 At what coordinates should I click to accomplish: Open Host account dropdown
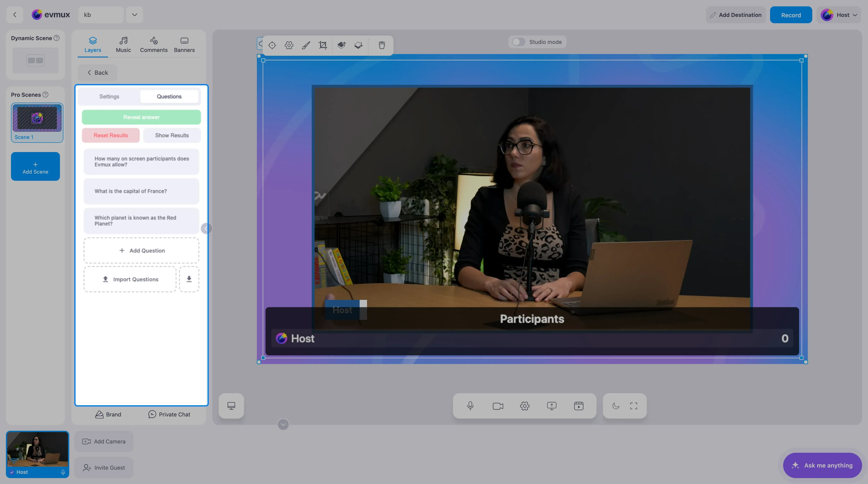coord(839,15)
